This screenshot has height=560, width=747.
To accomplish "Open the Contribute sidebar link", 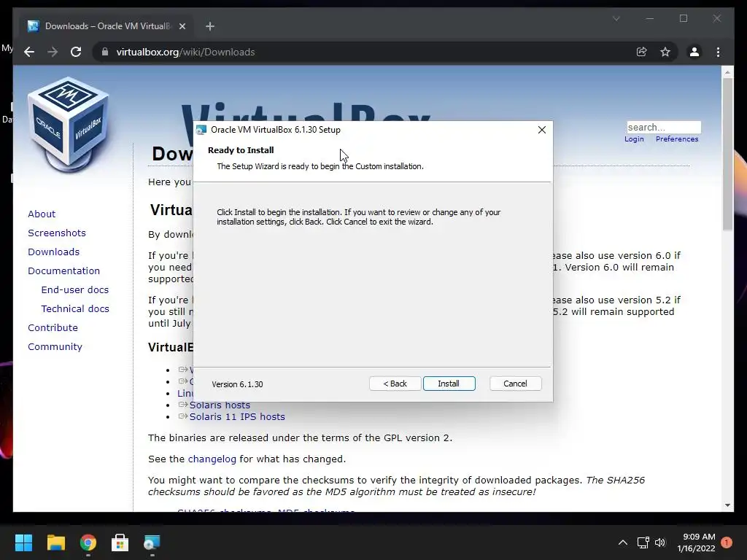I will (x=53, y=327).
